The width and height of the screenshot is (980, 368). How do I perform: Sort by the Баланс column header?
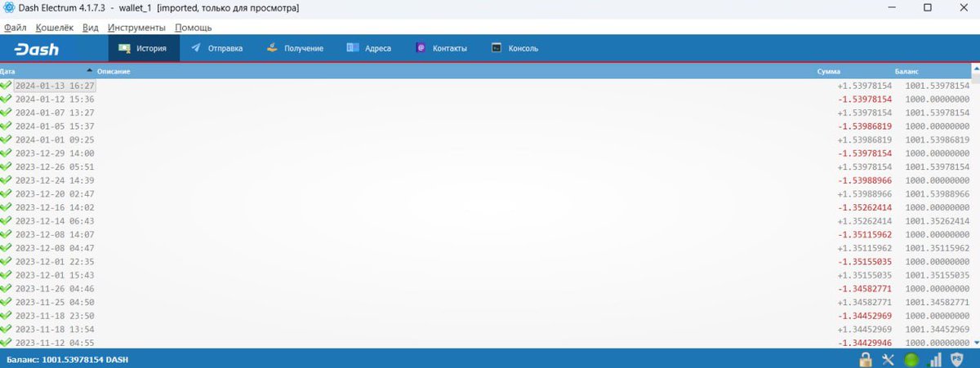[x=906, y=72]
